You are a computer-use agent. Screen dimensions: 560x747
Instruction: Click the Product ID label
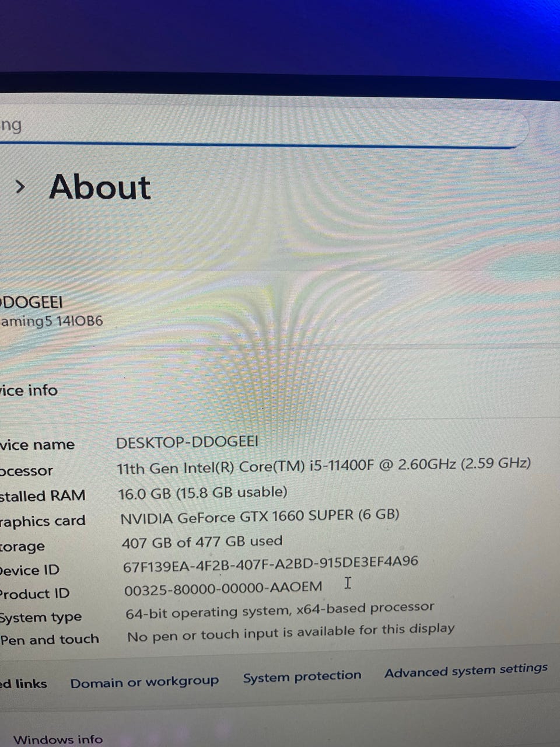tap(35, 594)
